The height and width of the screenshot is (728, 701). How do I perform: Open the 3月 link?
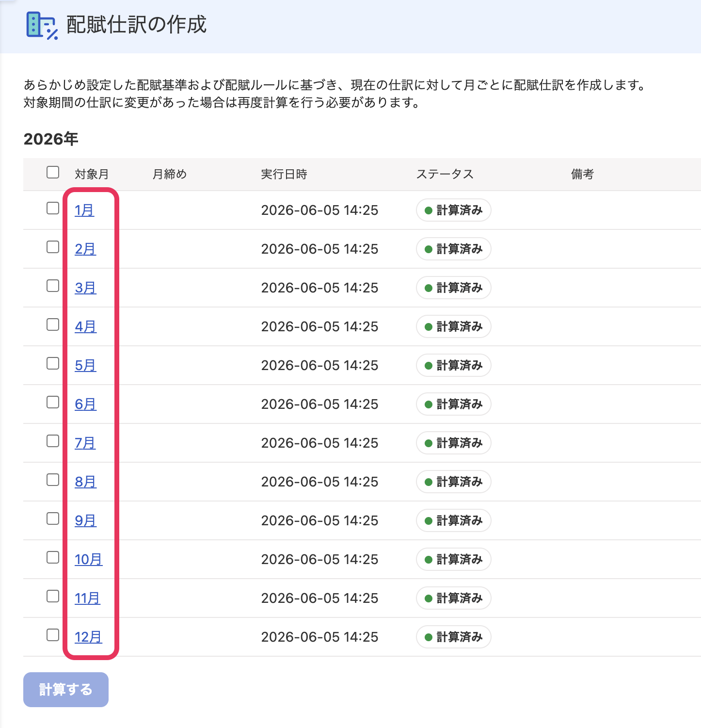coord(85,288)
